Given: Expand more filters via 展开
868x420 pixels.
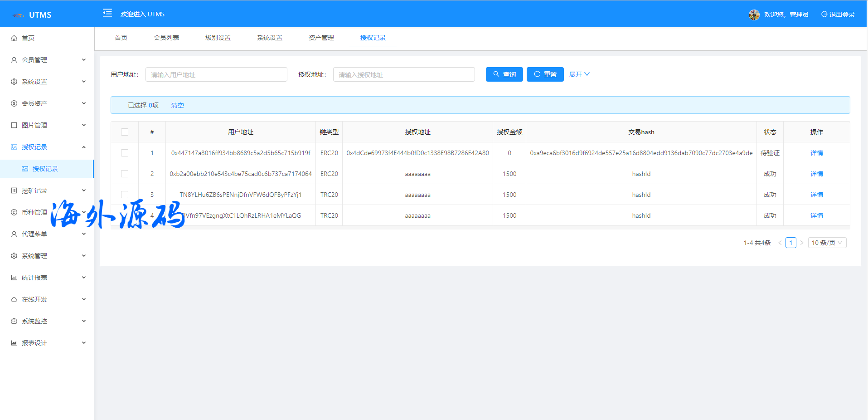Looking at the screenshot, I should click(x=579, y=74).
